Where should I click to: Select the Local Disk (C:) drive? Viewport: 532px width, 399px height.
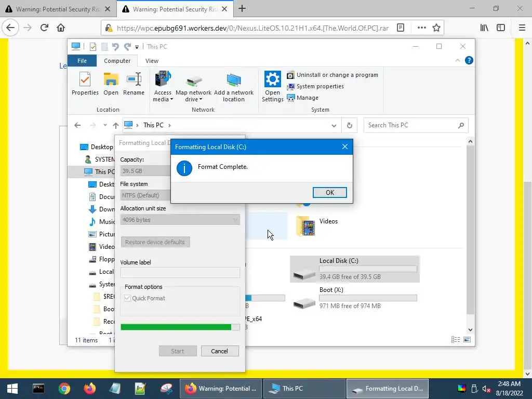(354, 269)
